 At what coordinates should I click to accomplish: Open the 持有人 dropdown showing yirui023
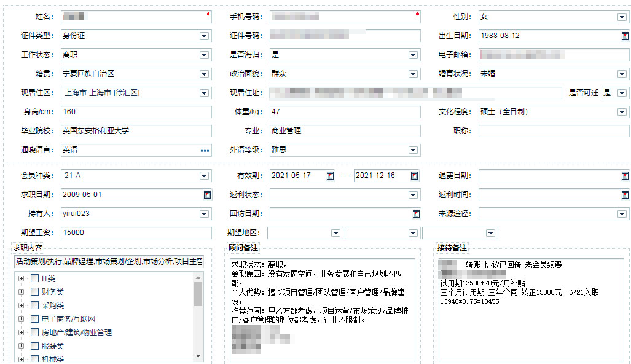(x=204, y=214)
